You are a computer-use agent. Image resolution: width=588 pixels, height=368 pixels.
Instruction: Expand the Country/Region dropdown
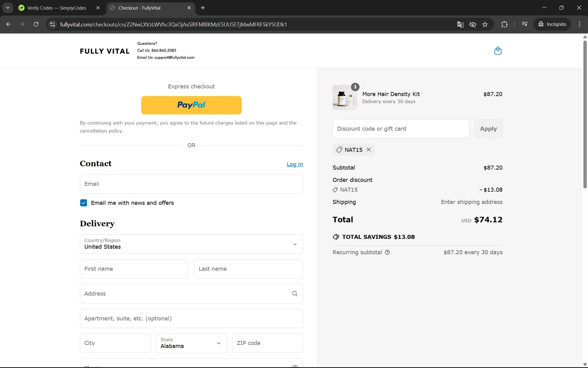tap(191, 244)
